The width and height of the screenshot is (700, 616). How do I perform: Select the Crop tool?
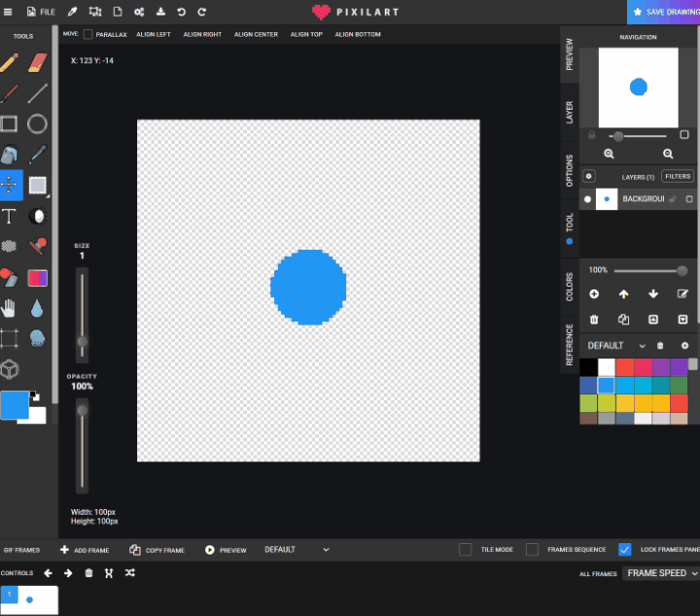[x=10, y=338]
